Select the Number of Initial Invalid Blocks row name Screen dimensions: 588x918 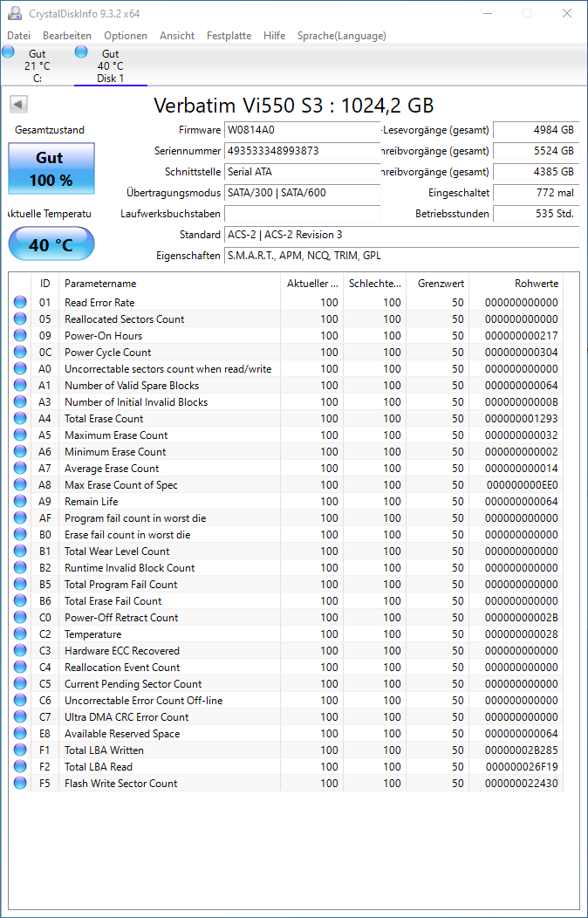pos(136,402)
